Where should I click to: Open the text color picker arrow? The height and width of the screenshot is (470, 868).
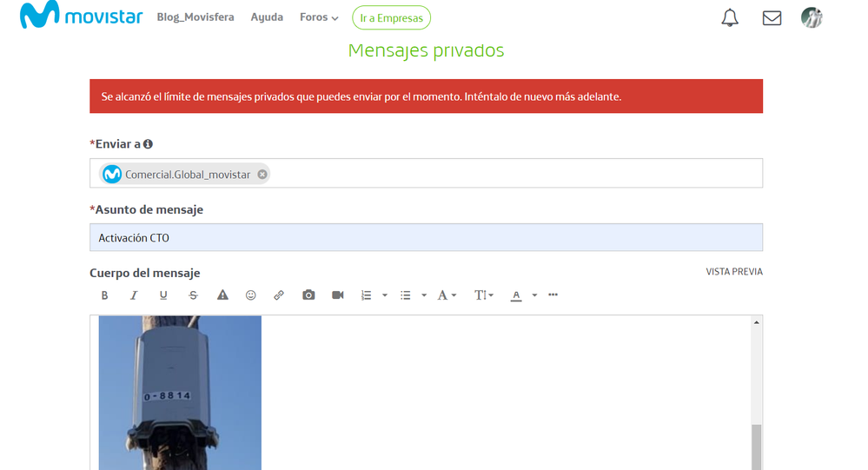[534, 295]
